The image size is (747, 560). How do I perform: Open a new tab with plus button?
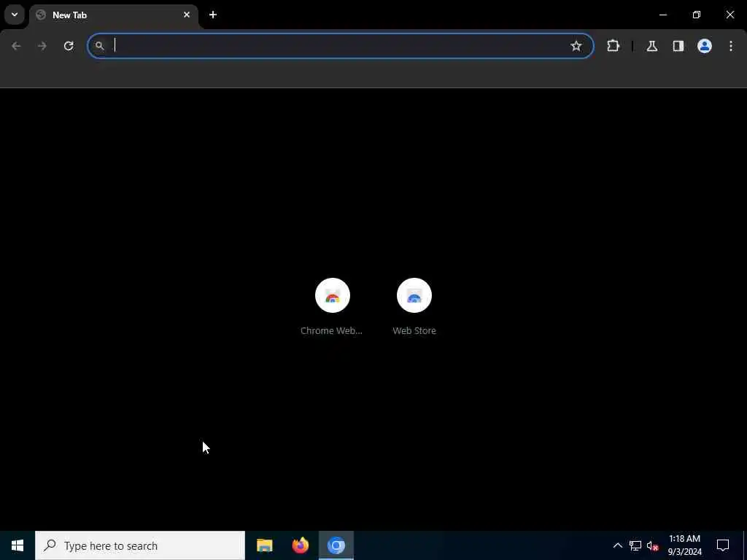click(213, 15)
